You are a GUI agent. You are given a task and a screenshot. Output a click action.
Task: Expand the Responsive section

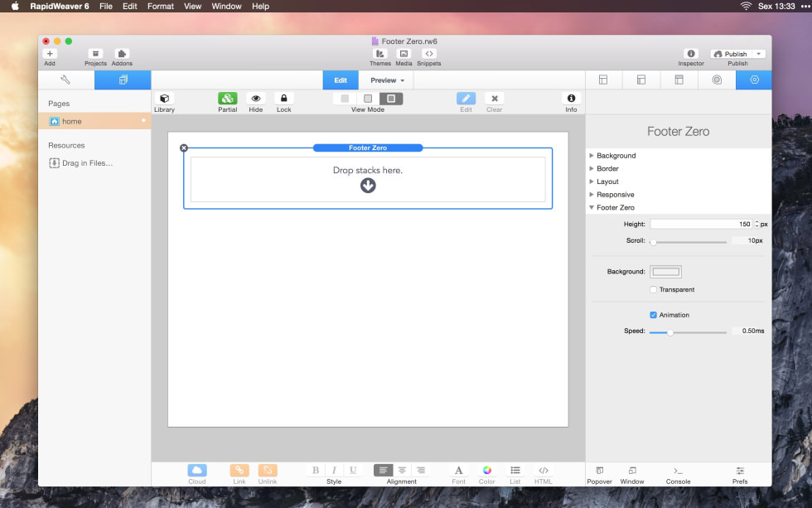592,194
